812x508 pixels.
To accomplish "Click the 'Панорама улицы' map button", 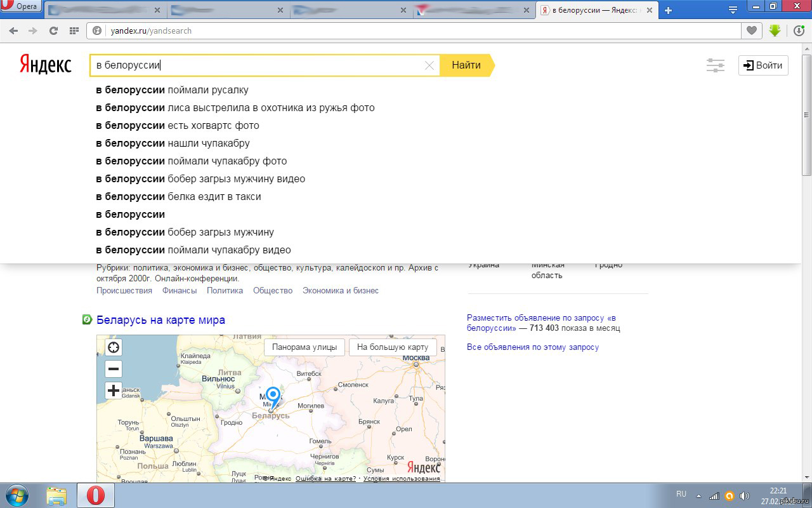I will point(304,347).
